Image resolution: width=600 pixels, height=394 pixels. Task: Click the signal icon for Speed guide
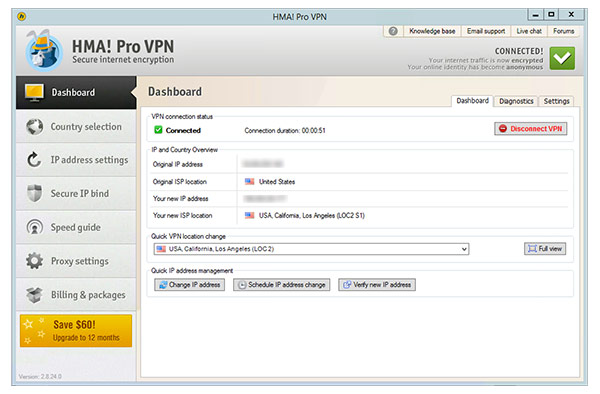click(34, 227)
